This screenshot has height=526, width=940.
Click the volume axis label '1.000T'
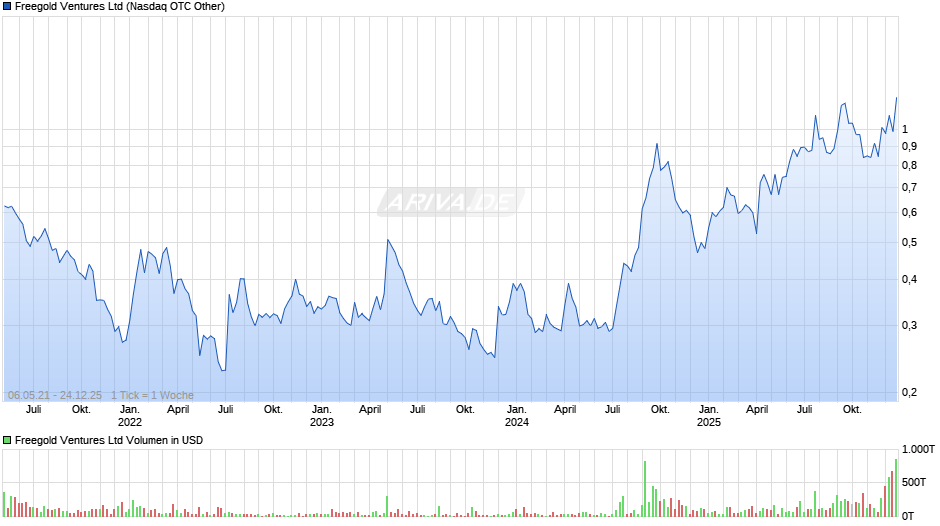click(x=918, y=449)
